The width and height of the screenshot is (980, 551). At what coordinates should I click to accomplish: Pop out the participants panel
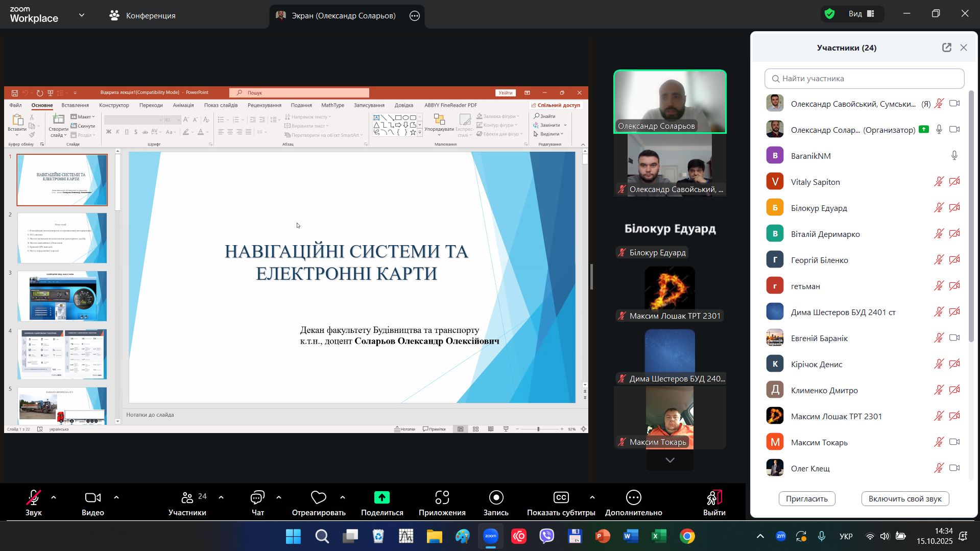click(x=946, y=47)
